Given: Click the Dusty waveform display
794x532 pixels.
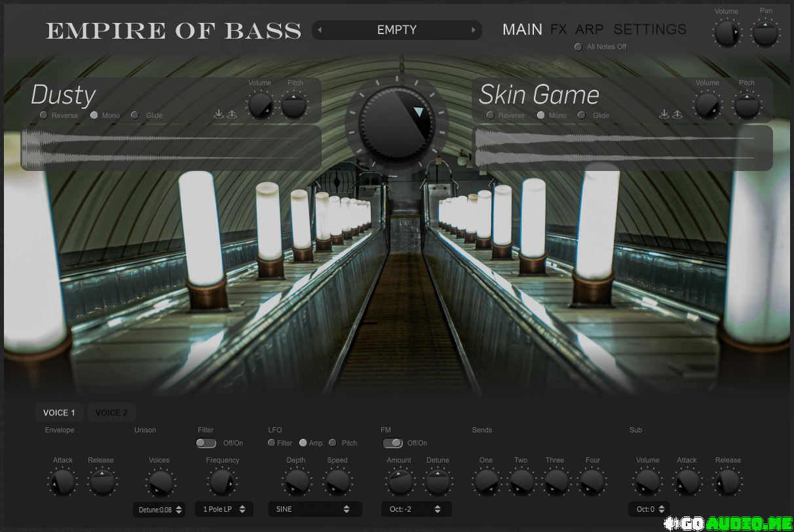Looking at the screenshot, I should (x=171, y=148).
